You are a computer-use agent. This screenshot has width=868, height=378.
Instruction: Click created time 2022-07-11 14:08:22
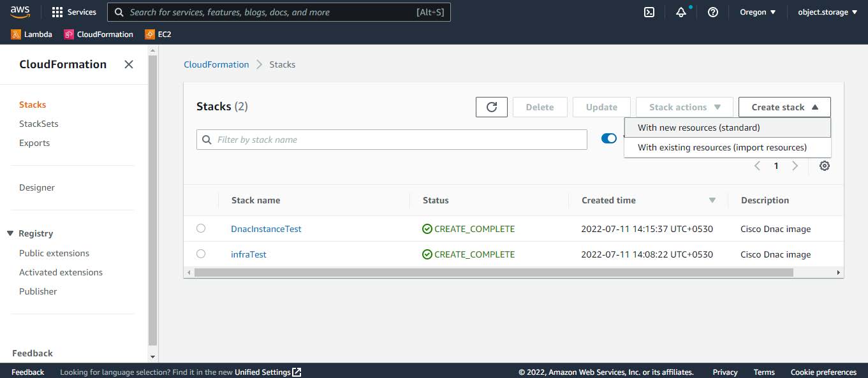pyautogui.click(x=647, y=254)
